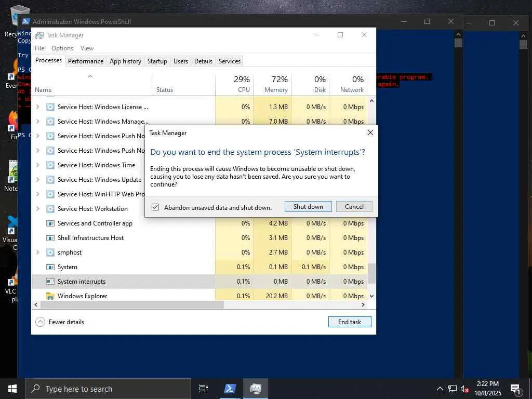532x399 pixels.
Task: Click the System process icon
Action: [x=50, y=267]
